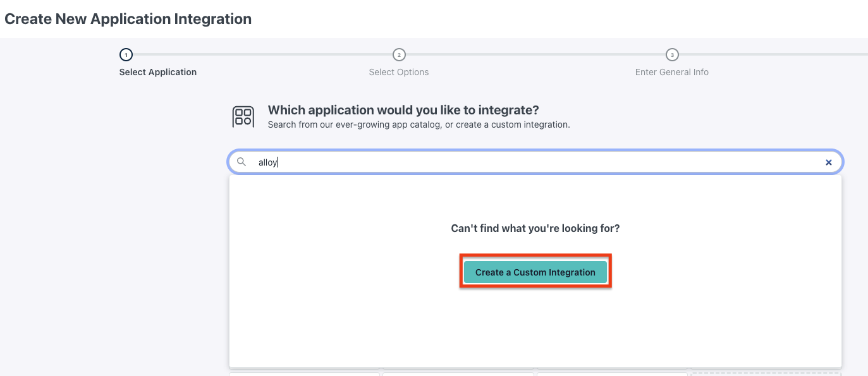The image size is (868, 376).
Task: Click progress line between steps 1 and 2
Action: [x=262, y=54]
